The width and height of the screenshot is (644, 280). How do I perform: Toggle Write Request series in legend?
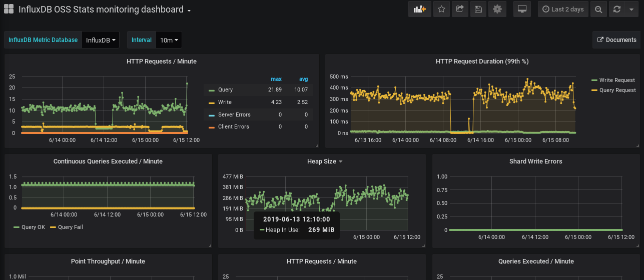(616, 80)
